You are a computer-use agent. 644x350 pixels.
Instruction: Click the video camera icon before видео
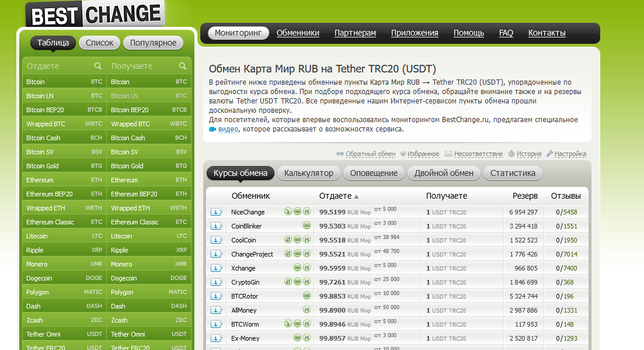(x=213, y=129)
